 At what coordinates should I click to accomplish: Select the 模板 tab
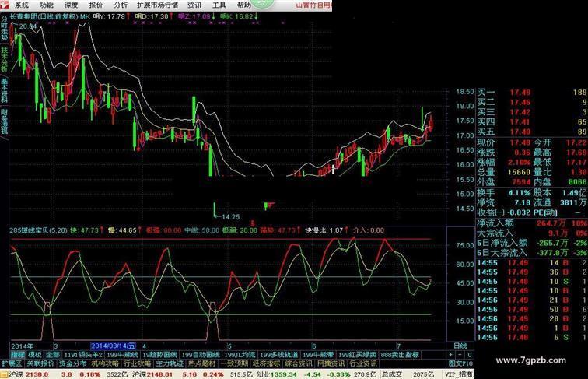coord(35,355)
